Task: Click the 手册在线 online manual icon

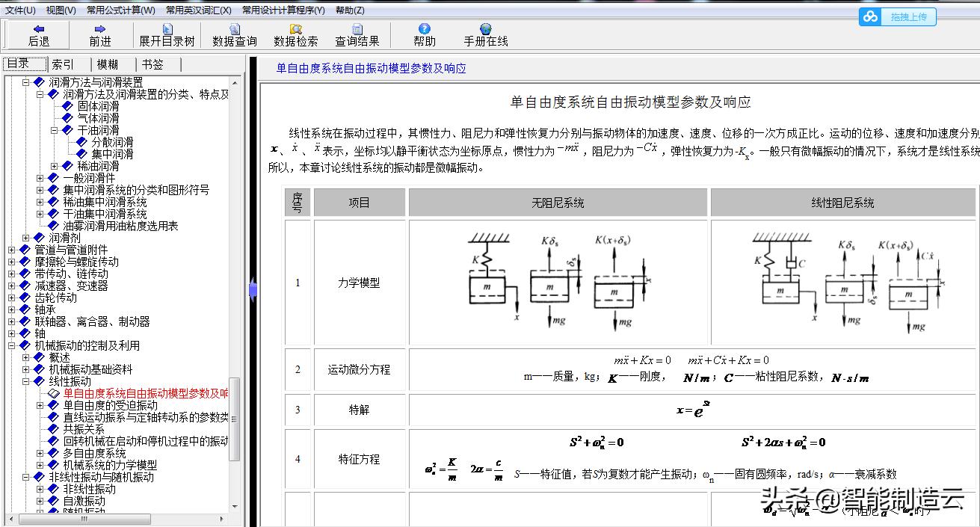Action: 487,34
